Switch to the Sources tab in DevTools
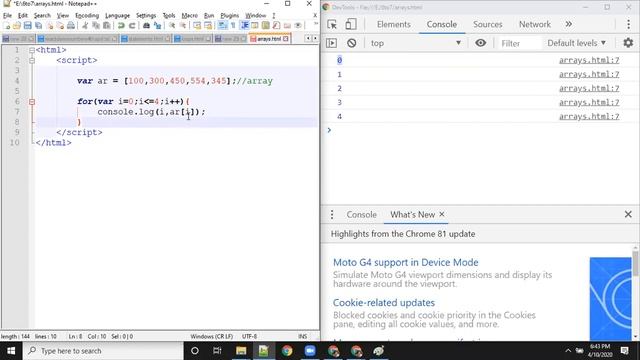Image resolution: width=640 pixels, height=360 pixels. point(488,24)
